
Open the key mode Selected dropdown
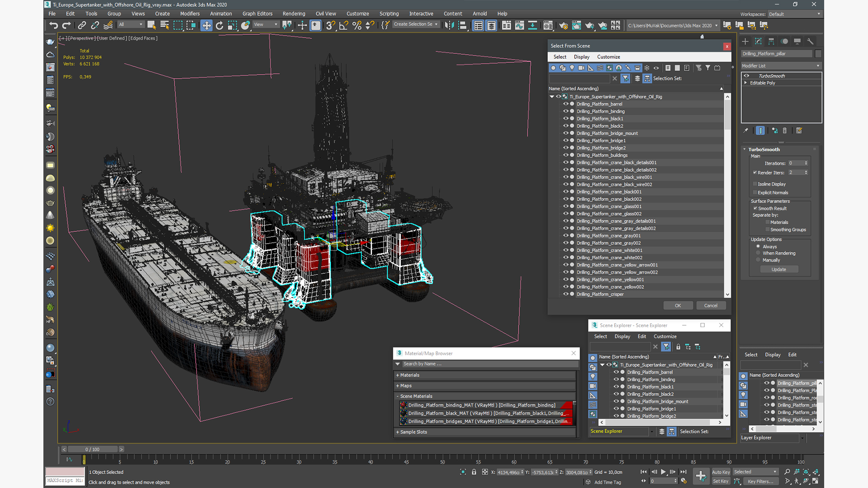tap(755, 472)
